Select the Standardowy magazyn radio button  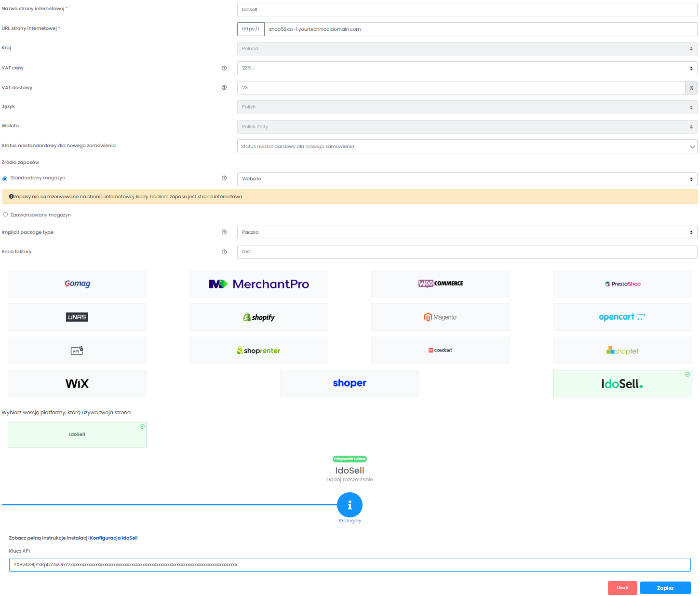5,178
